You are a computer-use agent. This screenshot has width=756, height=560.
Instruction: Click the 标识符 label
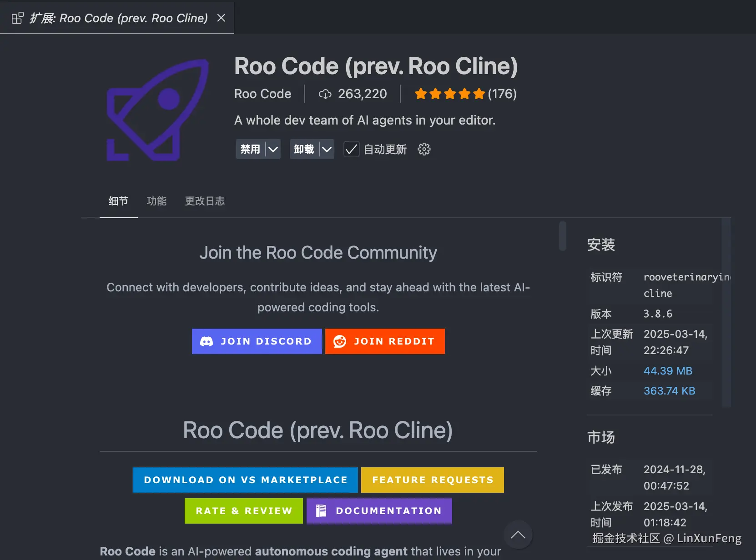606,277
